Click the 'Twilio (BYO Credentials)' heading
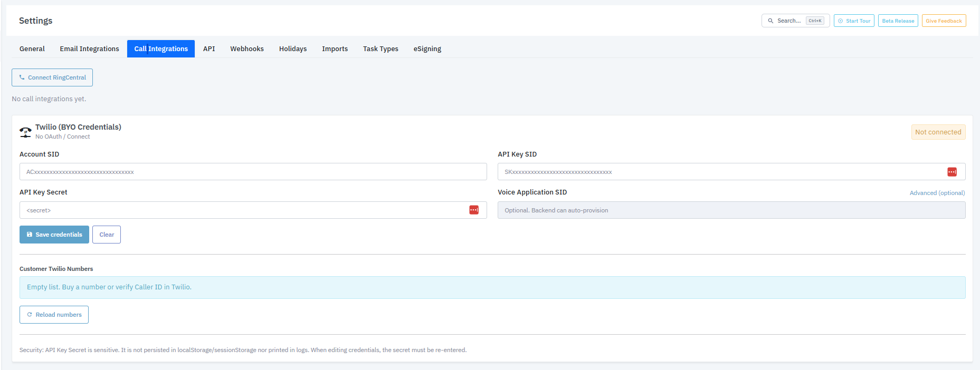 click(78, 127)
